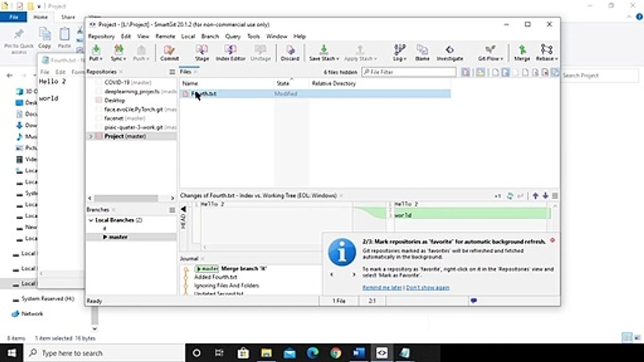Click the Blame toolbar icon
644x362 pixels.
[422, 50]
